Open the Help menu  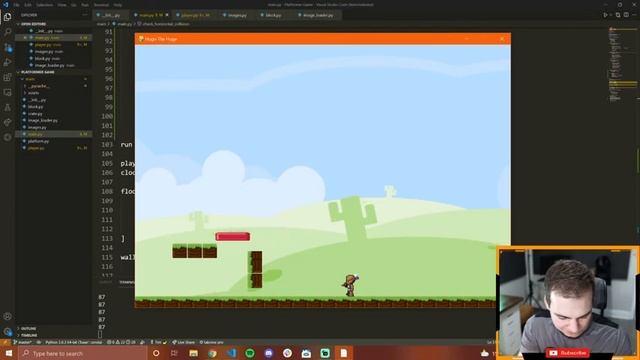pyautogui.click(x=118, y=5)
